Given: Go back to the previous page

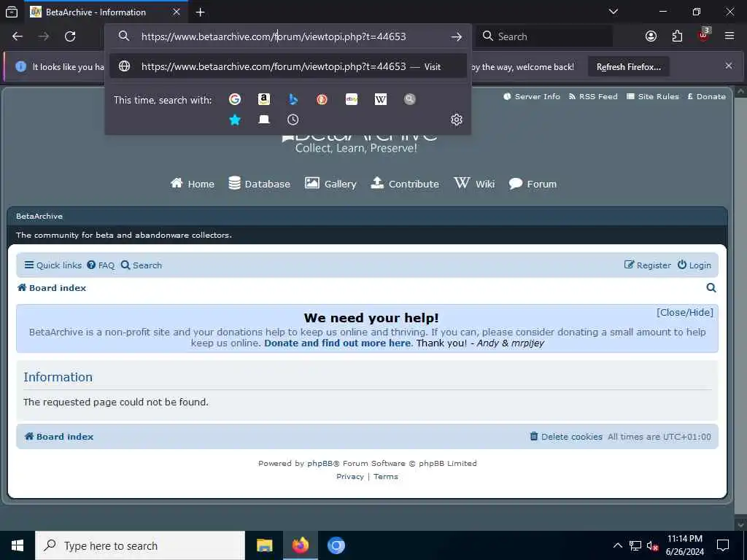Looking at the screenshot, I should click(x=18, y=36).
